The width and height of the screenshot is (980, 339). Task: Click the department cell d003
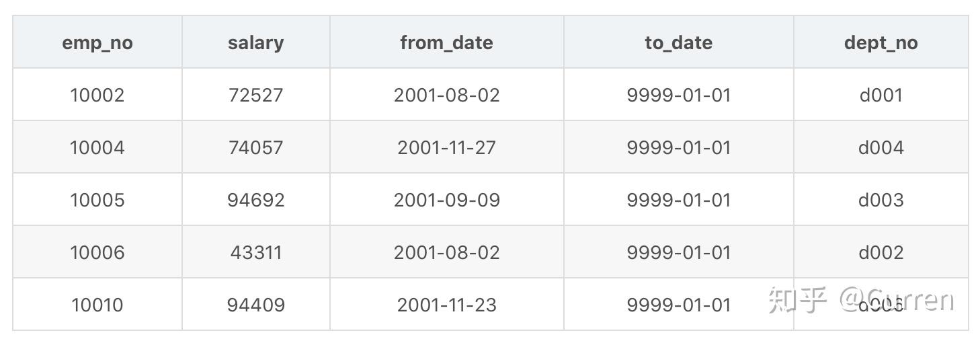click(x=881, y=200)
